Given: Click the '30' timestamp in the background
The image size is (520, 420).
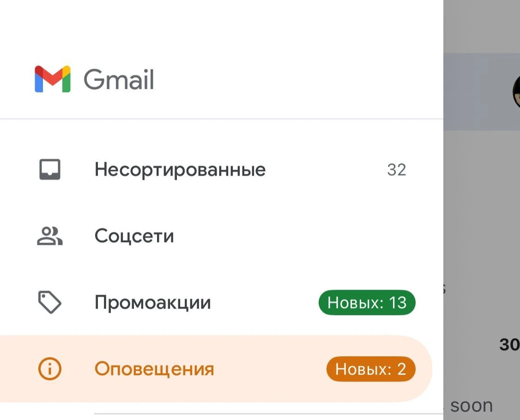Looking at the screenshot, I should coord(507,344).
